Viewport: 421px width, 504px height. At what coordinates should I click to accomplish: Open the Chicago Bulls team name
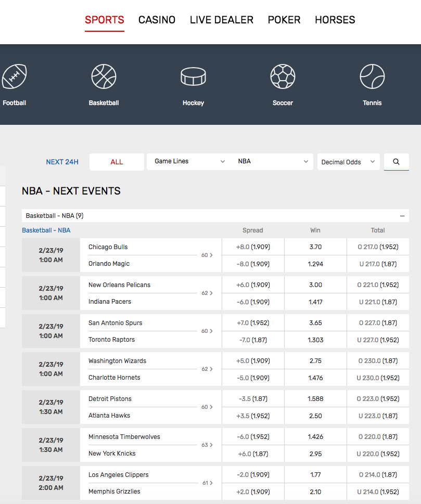pyautogui.click(x=108, y=247)
